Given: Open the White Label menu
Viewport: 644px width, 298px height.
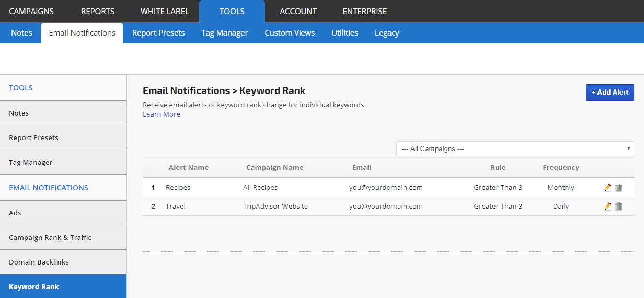Looking at the screenshot, I should pos(165,11).
